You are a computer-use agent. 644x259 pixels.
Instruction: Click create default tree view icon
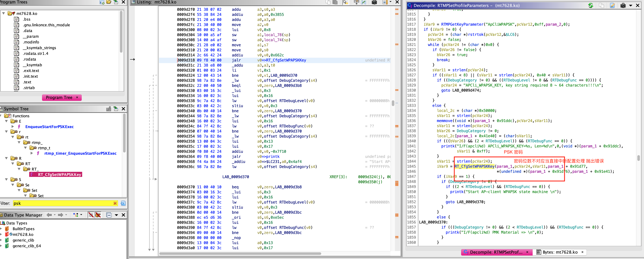102,2
